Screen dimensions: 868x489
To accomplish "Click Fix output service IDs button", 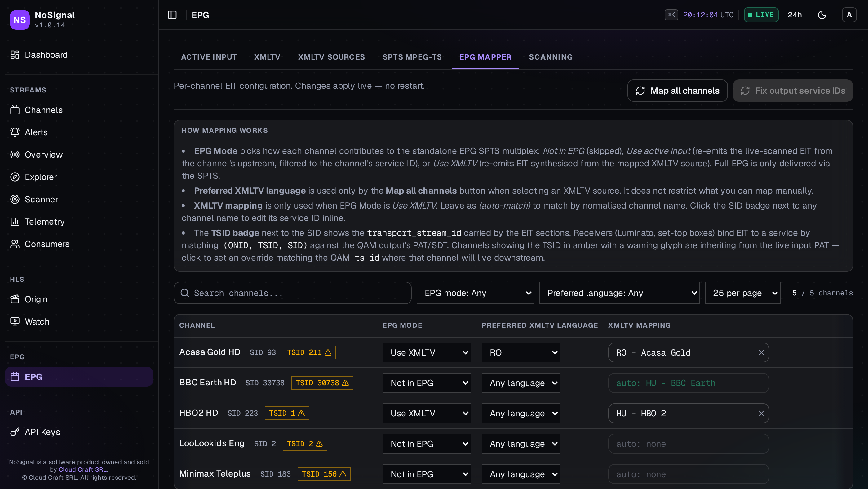I will 793,91.
